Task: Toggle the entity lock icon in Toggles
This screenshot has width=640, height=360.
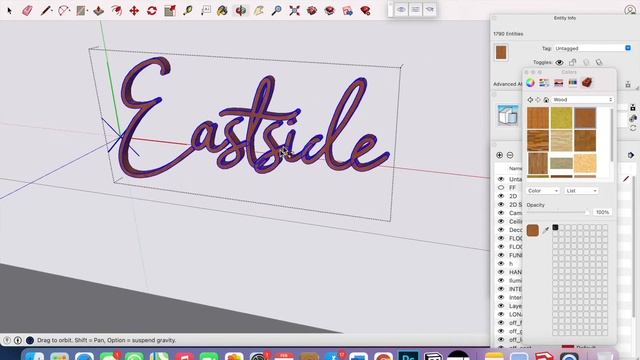Action: [x=573, y=62]
